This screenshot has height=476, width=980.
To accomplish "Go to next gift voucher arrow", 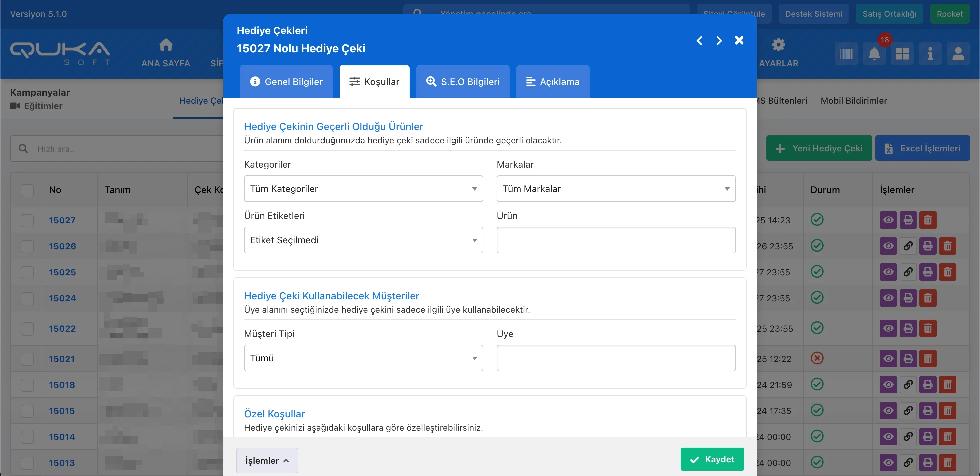I will tap(719, 41).
